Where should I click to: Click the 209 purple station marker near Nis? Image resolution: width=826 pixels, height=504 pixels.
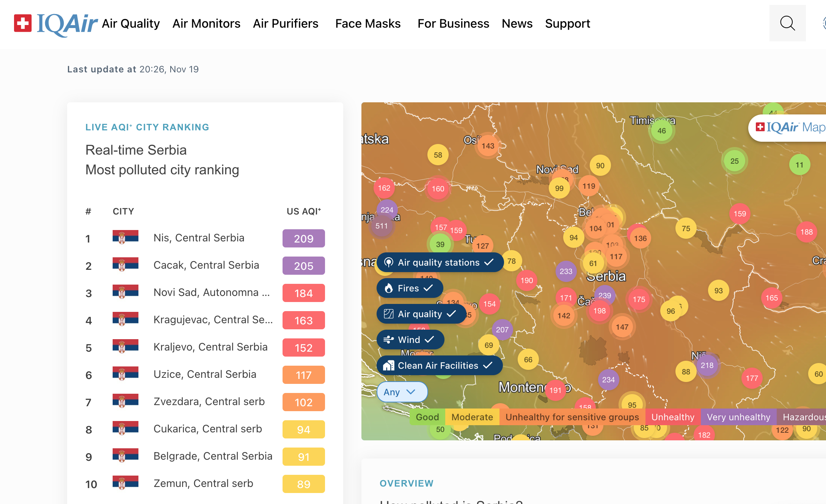tap(707, 365)
